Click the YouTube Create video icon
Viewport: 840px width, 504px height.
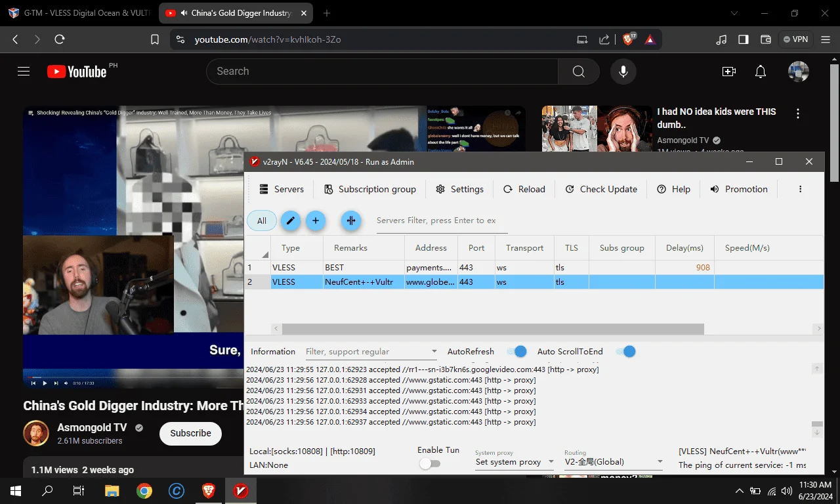click(728, 72)
